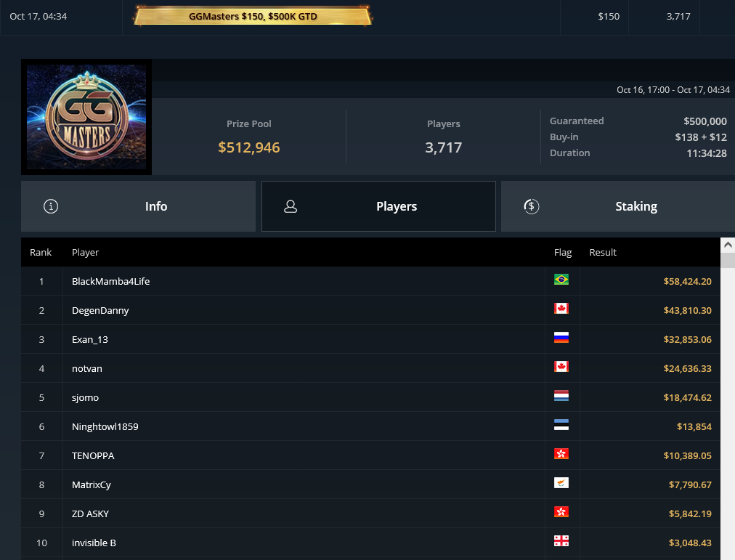Click Cyprus flag next to MatrixCy
The height and width of the screenshot is (560, 735).
(561, 483)
